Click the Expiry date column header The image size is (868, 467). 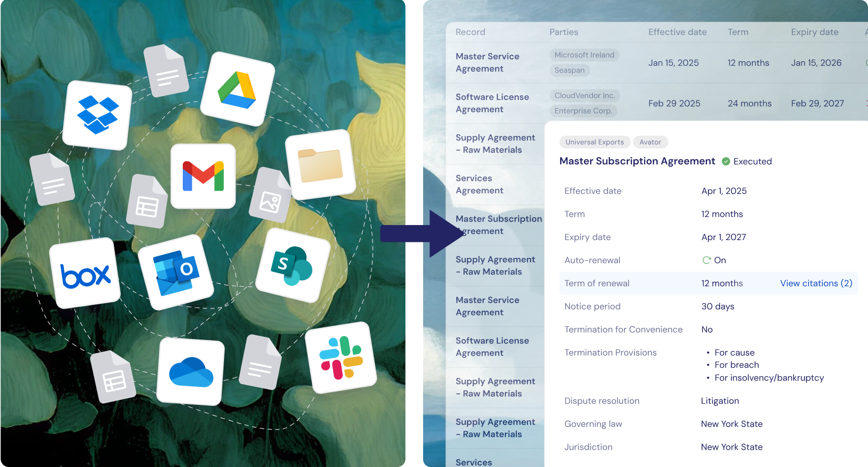point(814,32)
